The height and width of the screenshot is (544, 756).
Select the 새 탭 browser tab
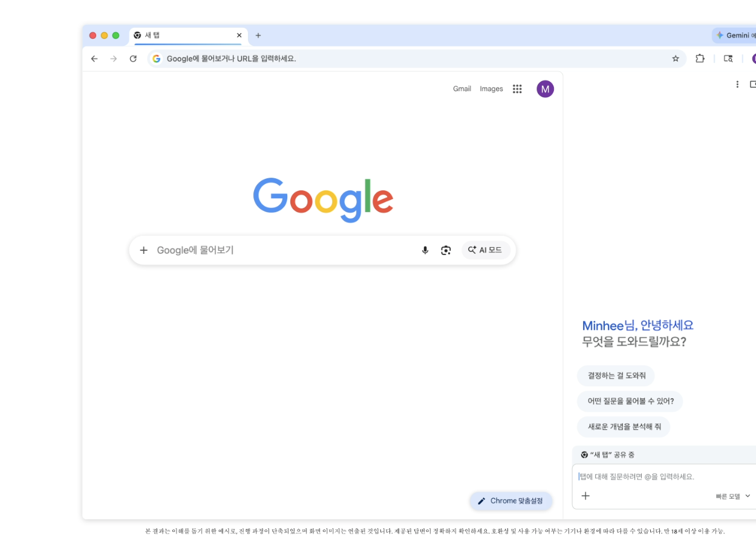188,36
